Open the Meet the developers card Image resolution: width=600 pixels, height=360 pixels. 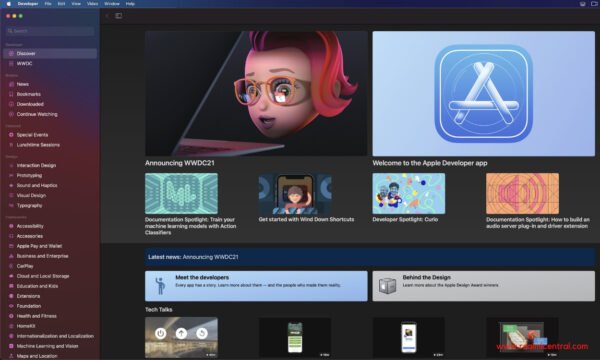pos(256,286)
